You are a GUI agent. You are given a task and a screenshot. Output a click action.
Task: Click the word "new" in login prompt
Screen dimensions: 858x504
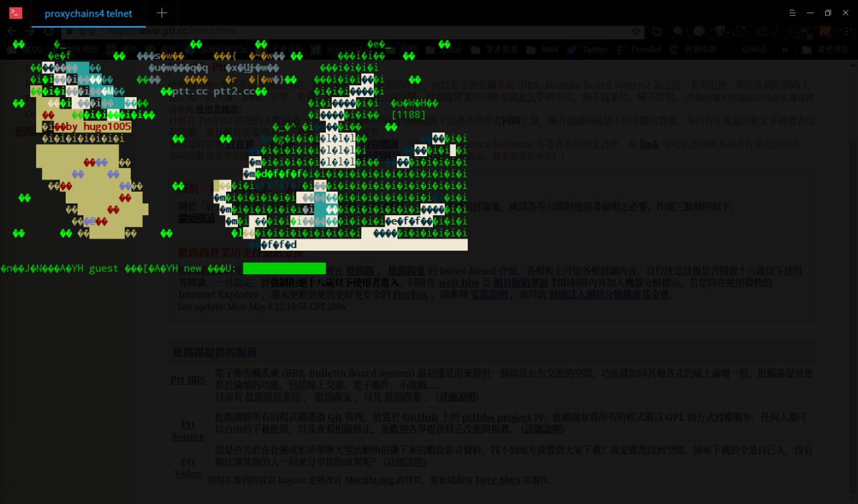pos(192,269)
